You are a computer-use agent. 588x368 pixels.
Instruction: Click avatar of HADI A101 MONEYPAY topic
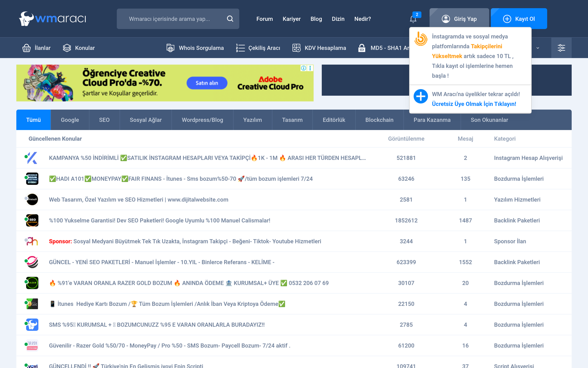[31, 179]
